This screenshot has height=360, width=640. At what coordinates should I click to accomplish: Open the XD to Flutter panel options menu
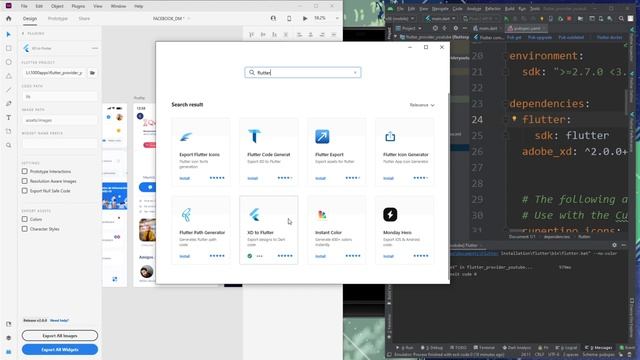click(95, 48)
